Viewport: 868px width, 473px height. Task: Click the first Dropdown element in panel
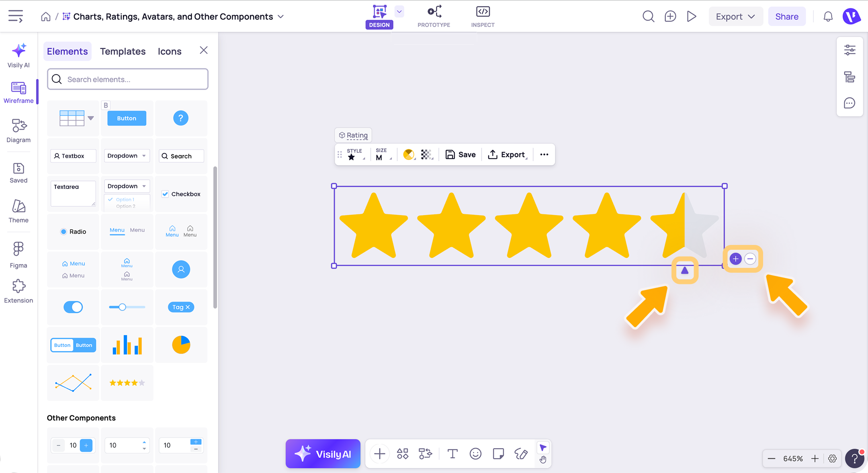(x=127, y=156)
